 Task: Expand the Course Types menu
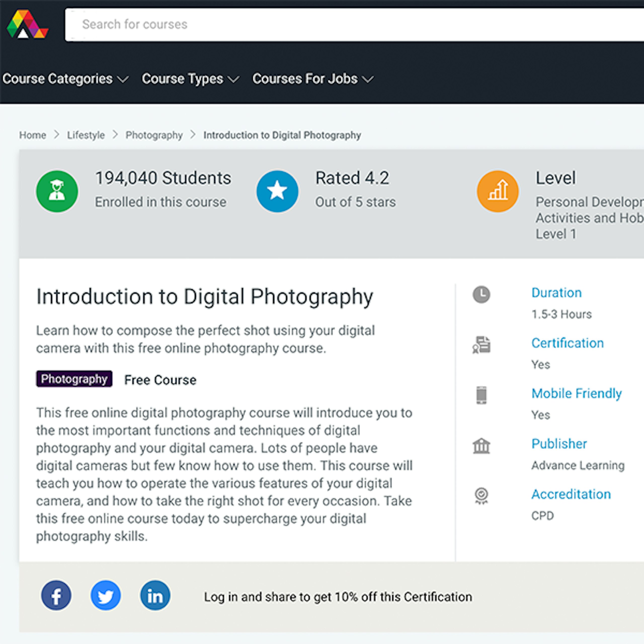point(190,79)
